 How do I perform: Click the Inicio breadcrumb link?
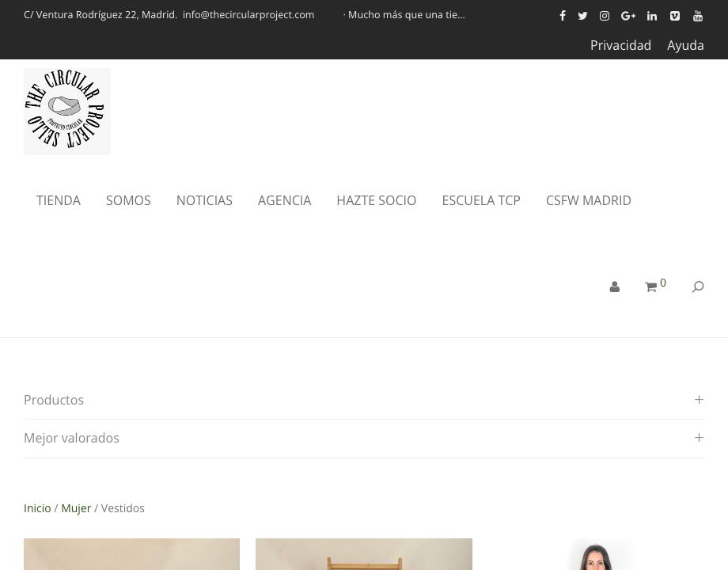coord(37,508)
